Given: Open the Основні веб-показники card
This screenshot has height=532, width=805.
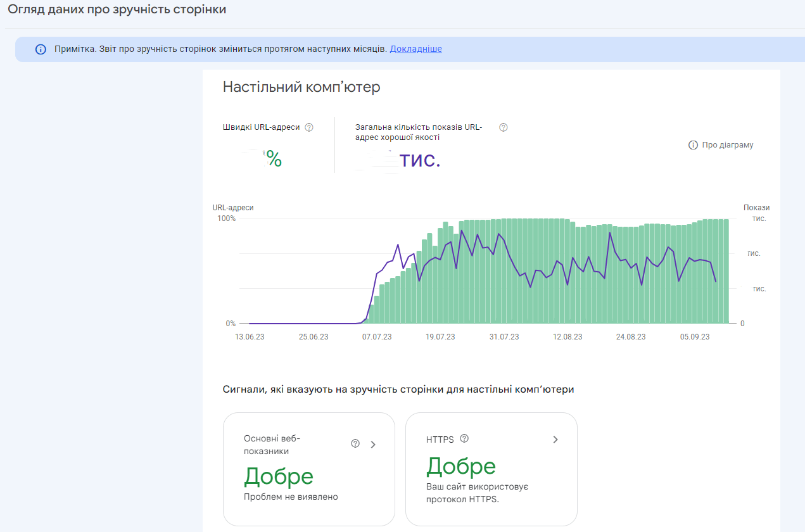Looking at the screenshot, I should [x=309, y=469].
